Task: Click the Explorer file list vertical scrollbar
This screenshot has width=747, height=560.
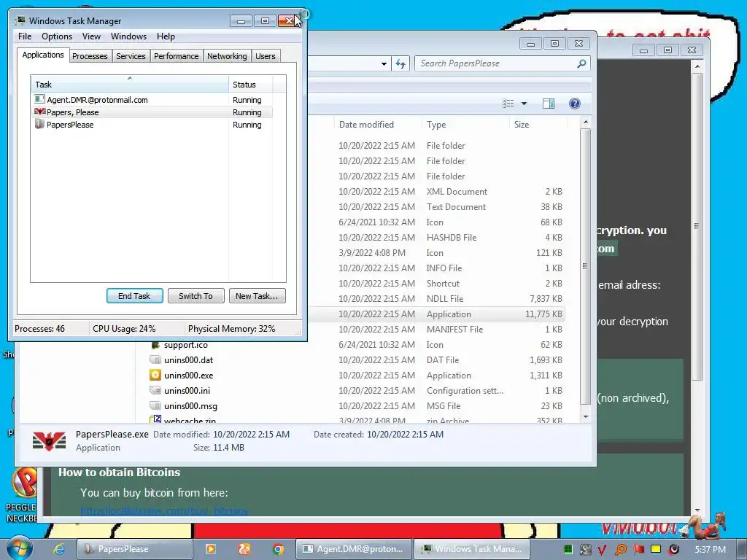Action: tap(586, 267)
